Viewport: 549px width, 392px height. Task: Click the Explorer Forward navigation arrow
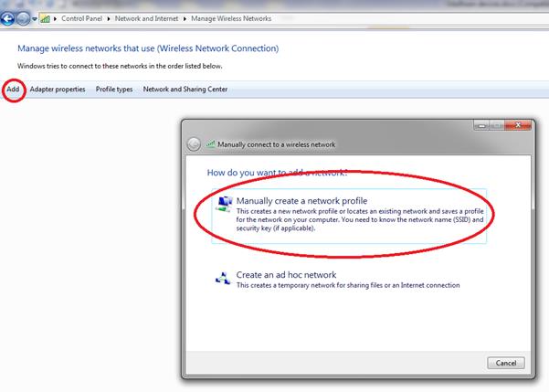tap(24, 17)
